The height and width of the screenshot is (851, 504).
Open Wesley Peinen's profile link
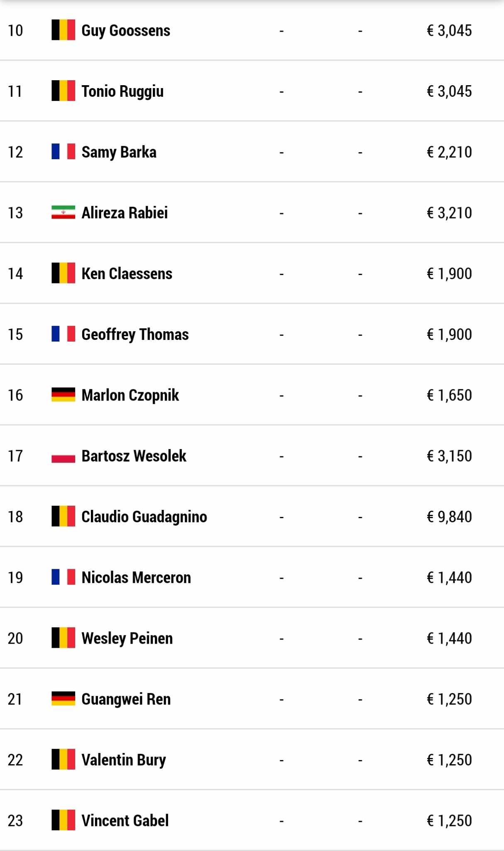(127, 638)
